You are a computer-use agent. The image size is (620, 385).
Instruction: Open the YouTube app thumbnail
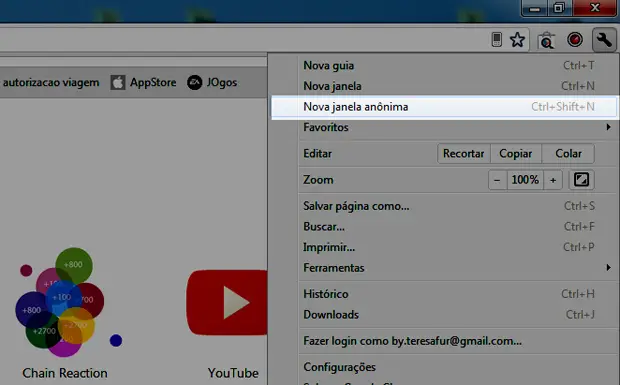point(227,303)
